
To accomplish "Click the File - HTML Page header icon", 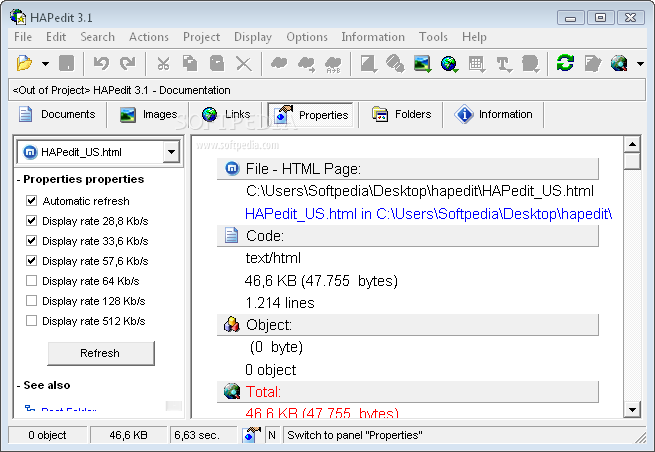I will (x=232, y=168).
